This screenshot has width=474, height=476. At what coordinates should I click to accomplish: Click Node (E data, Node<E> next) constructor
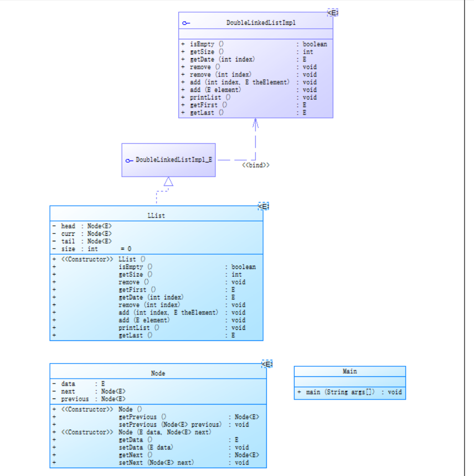coord(165,432)
